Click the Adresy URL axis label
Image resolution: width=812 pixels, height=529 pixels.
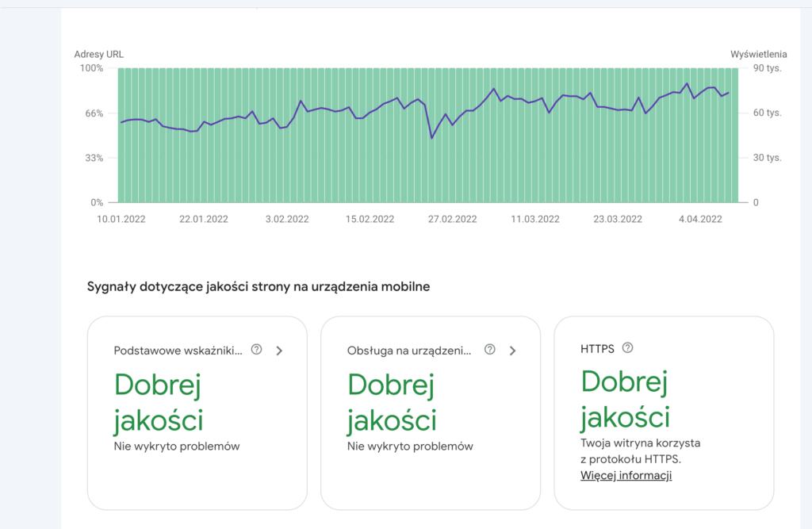pyautogui.click(x=98, y=55)
